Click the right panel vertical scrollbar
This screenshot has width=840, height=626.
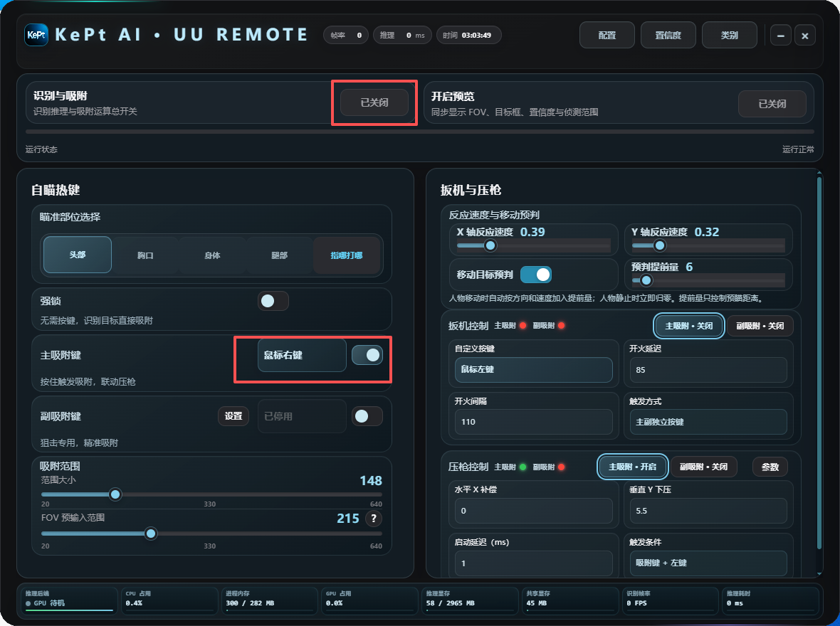819,363
